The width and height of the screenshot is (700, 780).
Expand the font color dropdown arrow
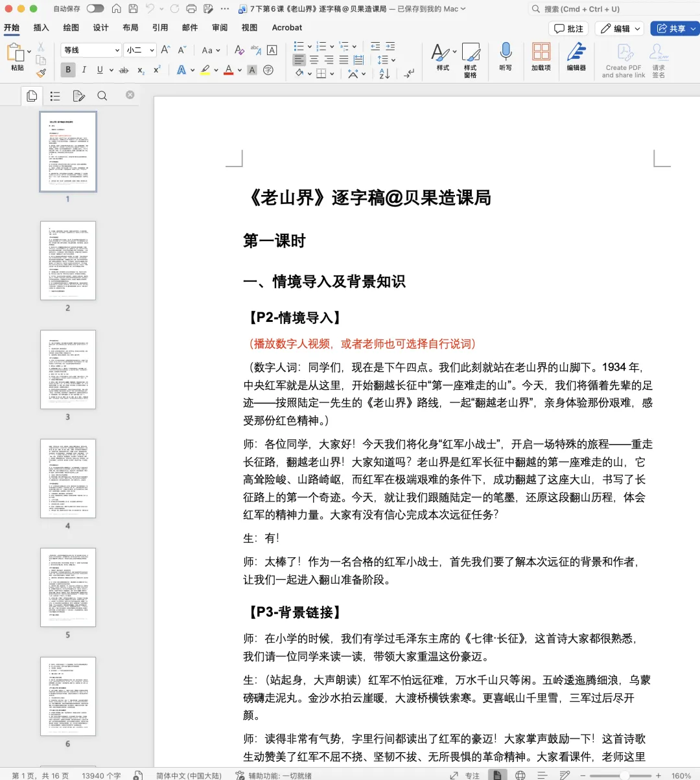pos(240,70)
